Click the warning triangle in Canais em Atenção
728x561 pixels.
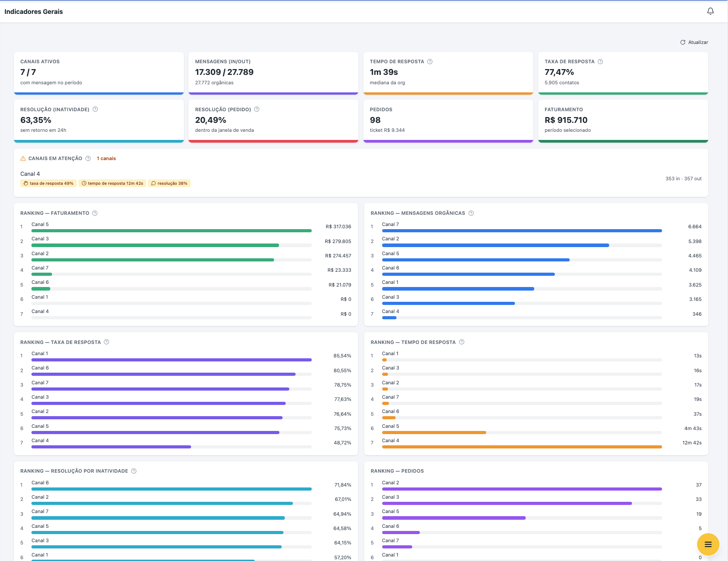click(x=23, y=158)
